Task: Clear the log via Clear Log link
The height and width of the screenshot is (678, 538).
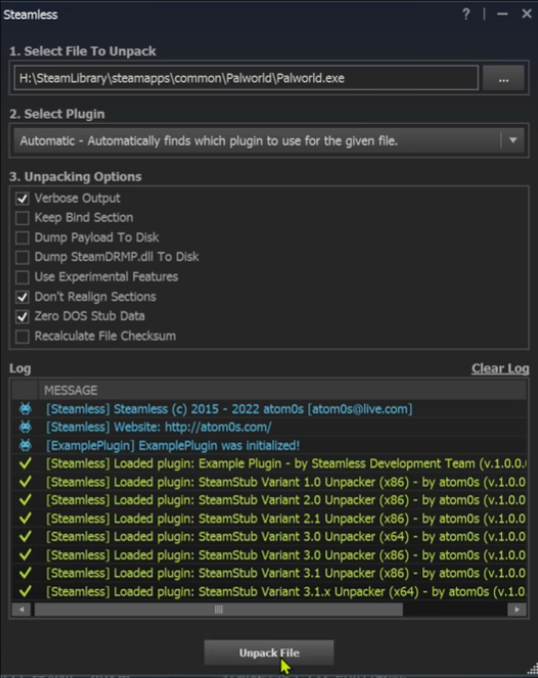Action: [500, 368]
